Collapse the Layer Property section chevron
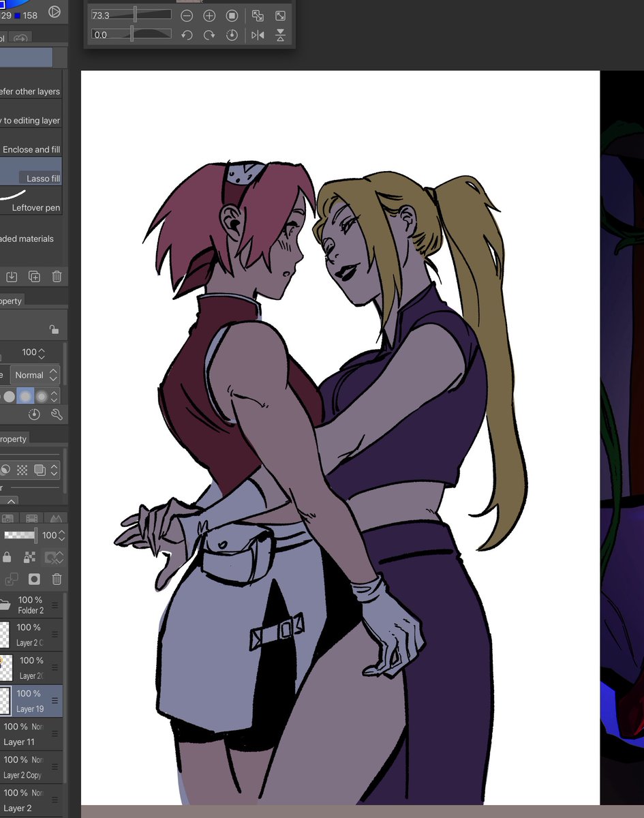644x818 pixels. pyautogui.click(x=11, y=501)
